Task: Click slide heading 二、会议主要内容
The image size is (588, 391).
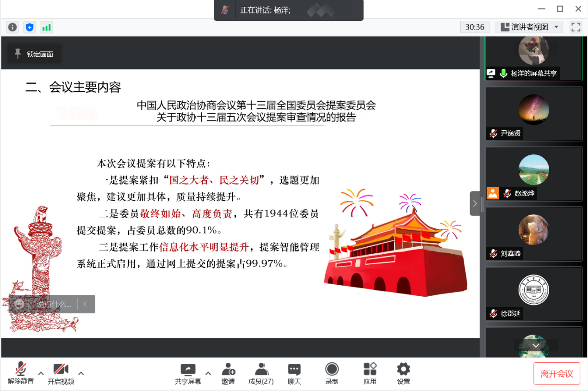Action: tap(73, 87)
